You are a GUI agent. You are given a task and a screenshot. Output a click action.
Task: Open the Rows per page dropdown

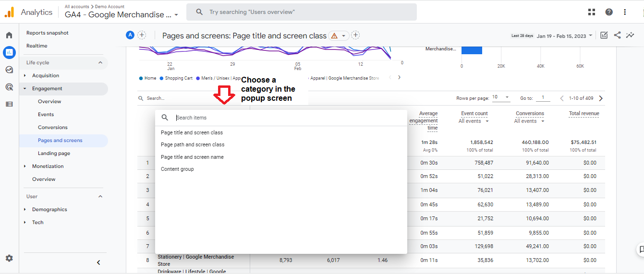[501, 97]
